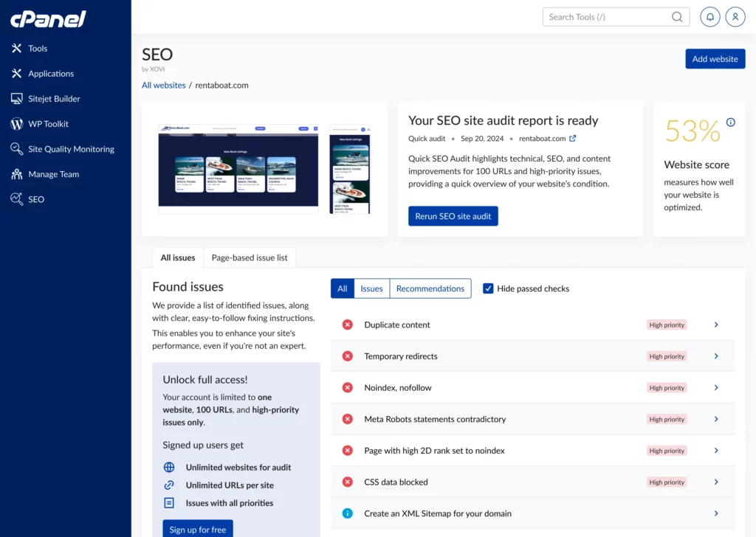This screenshot has width=756, height=537.
Task: Click the cPanel logo
Action: click(x=47, y=20)
